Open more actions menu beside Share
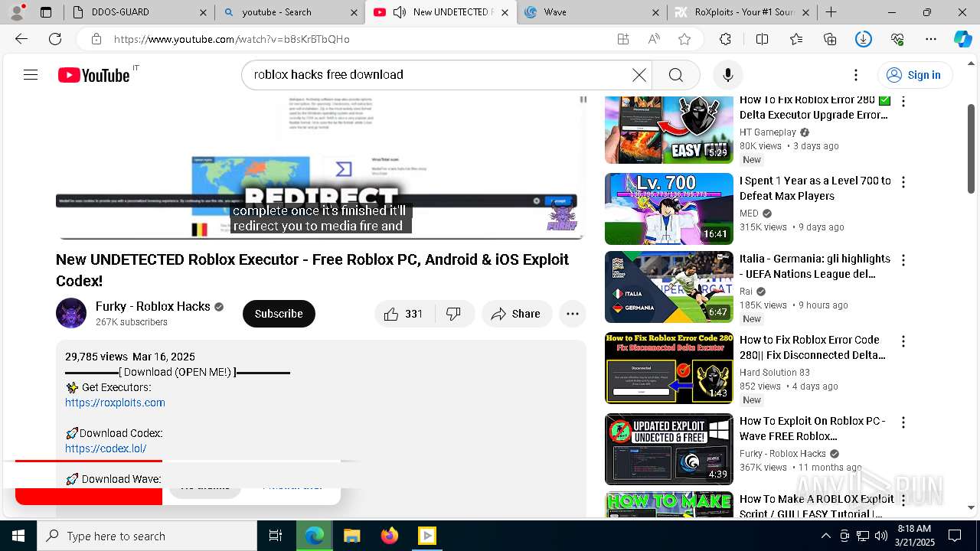Screen dimensions: 980x551 [x=572, y=314]
